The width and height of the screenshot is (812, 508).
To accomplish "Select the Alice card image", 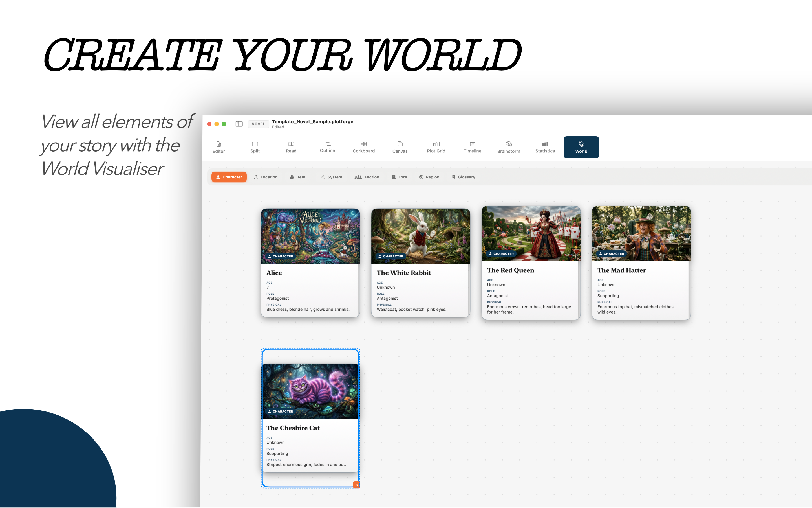I will 310,236.
